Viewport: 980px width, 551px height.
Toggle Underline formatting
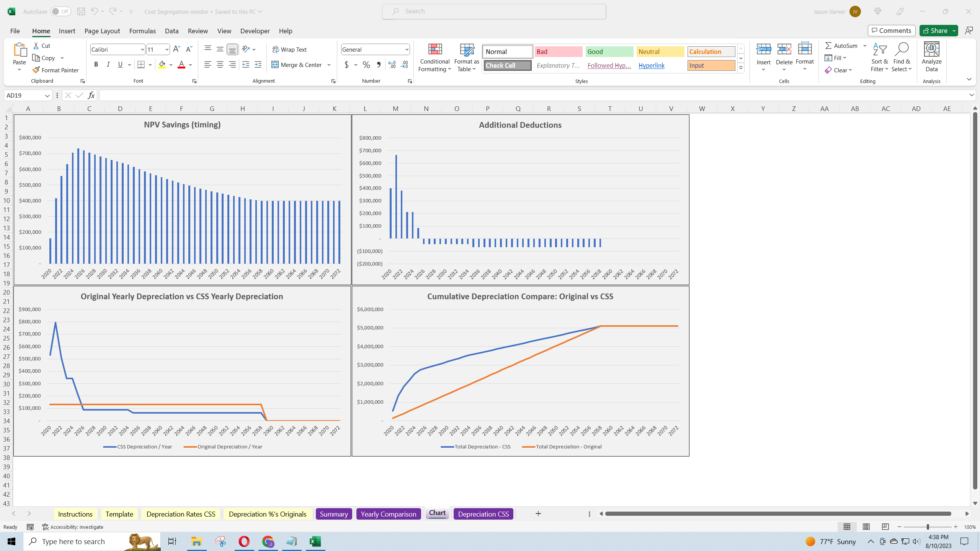coord(120,65)
